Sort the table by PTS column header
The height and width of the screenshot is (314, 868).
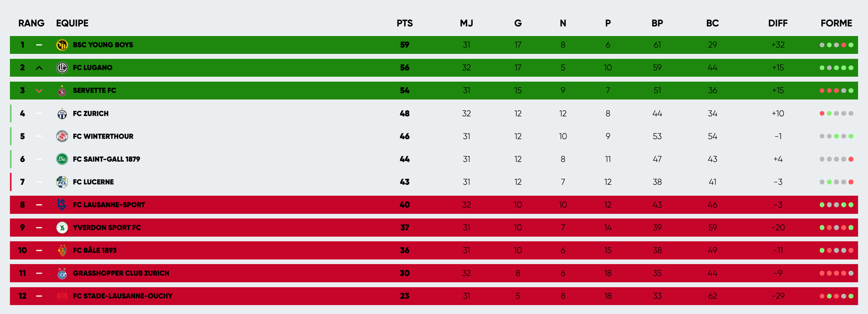click(x=404, y=23)
